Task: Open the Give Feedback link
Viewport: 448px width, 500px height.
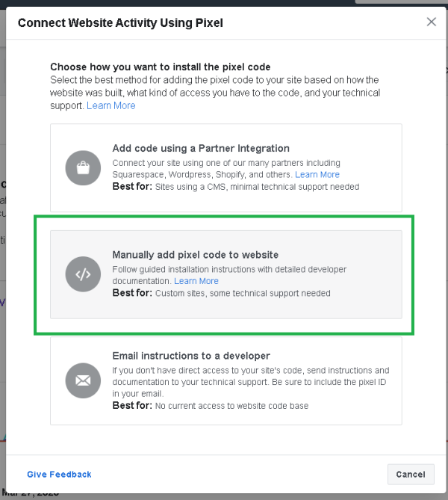Action: point(59,474)
